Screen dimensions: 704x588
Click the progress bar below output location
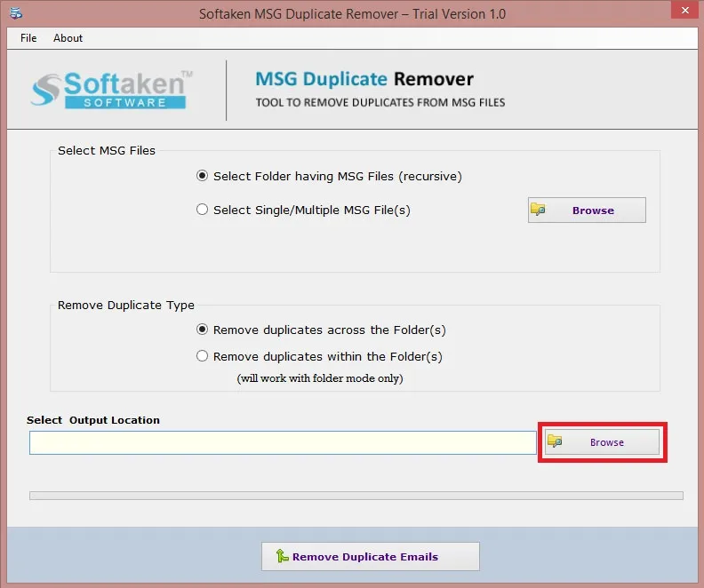coord(356,496)
